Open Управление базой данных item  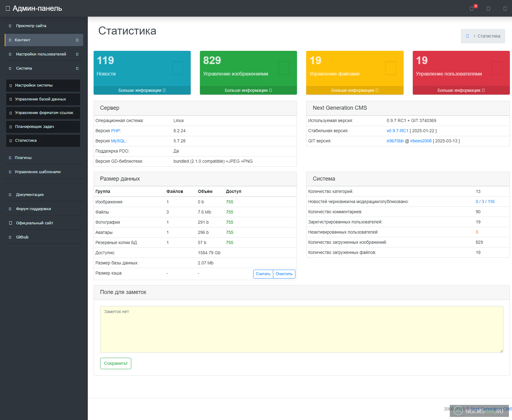click(x=43, y=99)
